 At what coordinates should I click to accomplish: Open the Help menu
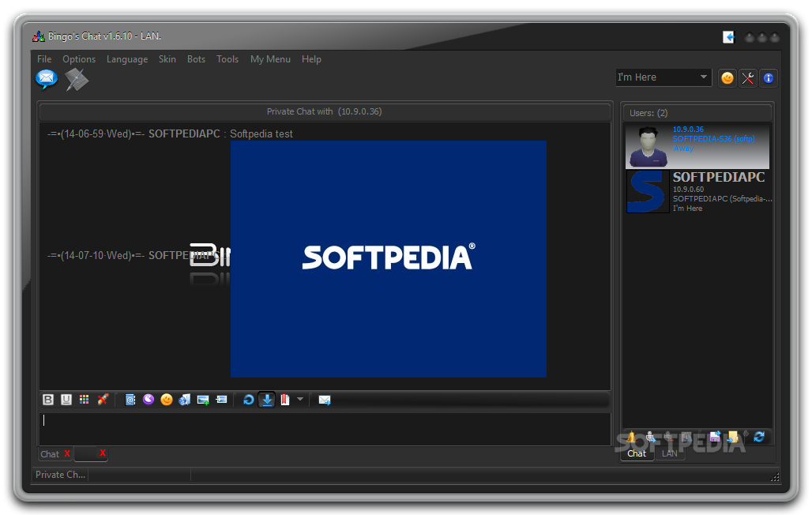click(311, 59)
